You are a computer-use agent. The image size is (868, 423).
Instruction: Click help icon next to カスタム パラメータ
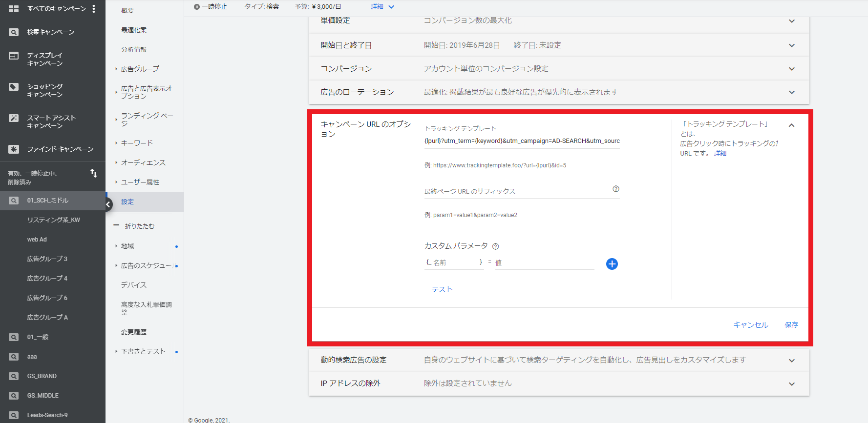tap(495, 246)
